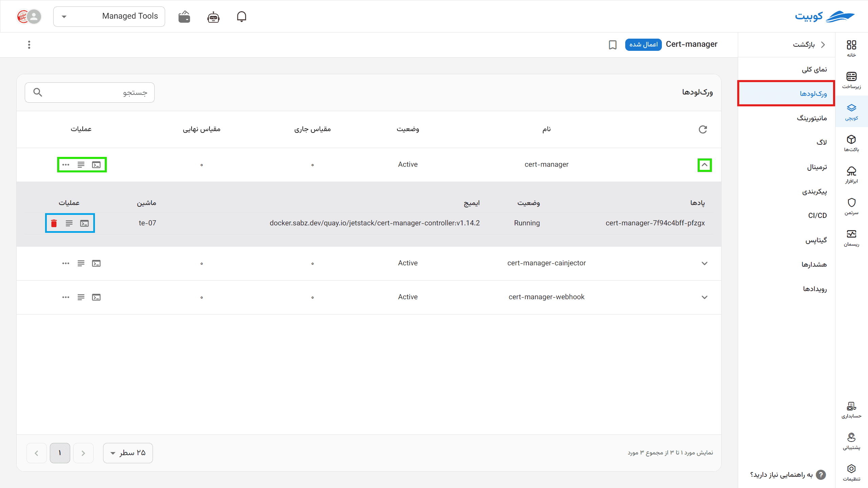This screenshot has width=868, height=488.
Task: Delete pod cert-manager-7f94c4bff-pfzgx
Action: tap(54, 223)
